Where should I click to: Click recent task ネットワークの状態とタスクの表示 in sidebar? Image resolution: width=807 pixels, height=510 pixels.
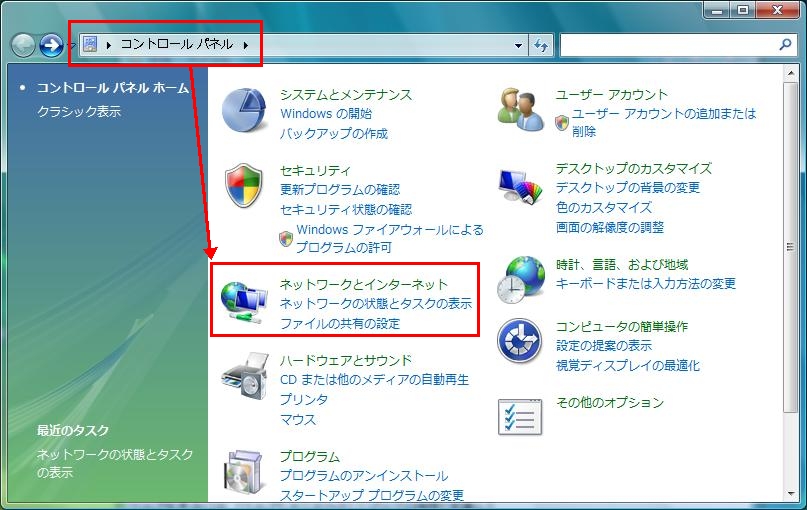point(115,463)
